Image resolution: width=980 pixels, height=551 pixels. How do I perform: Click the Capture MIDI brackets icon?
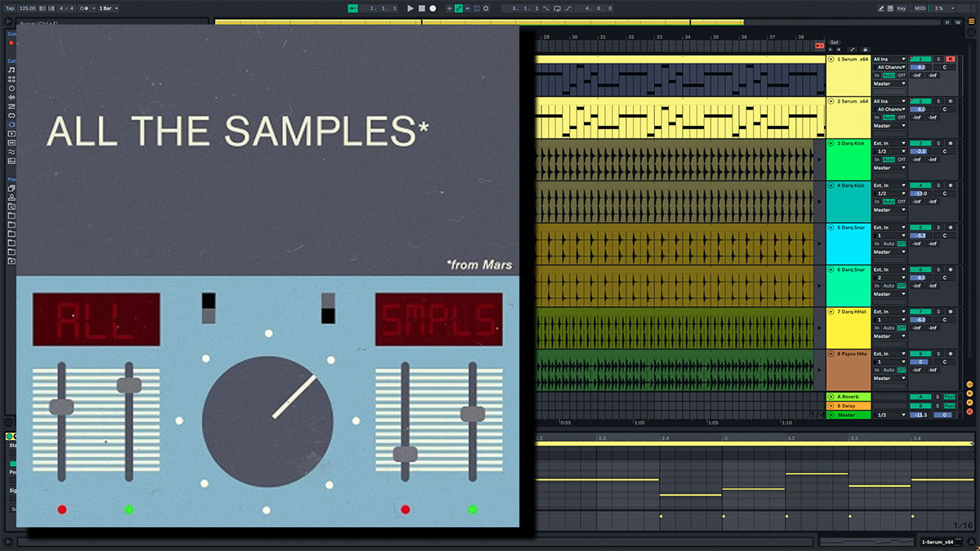click(x=477, y=8)
